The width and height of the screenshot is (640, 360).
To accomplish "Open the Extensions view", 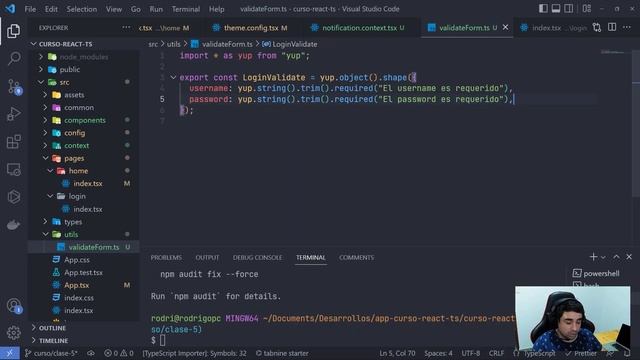I will point(13,142).
